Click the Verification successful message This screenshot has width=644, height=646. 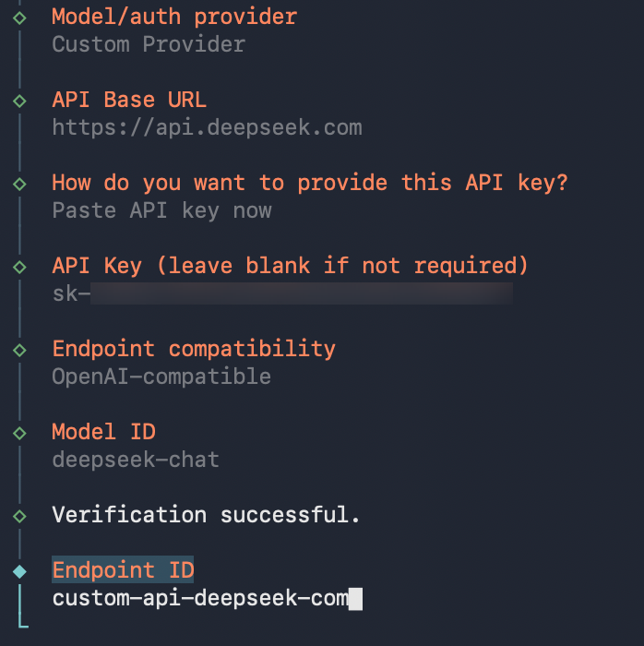pyautogui.click(x=206, y=515)
